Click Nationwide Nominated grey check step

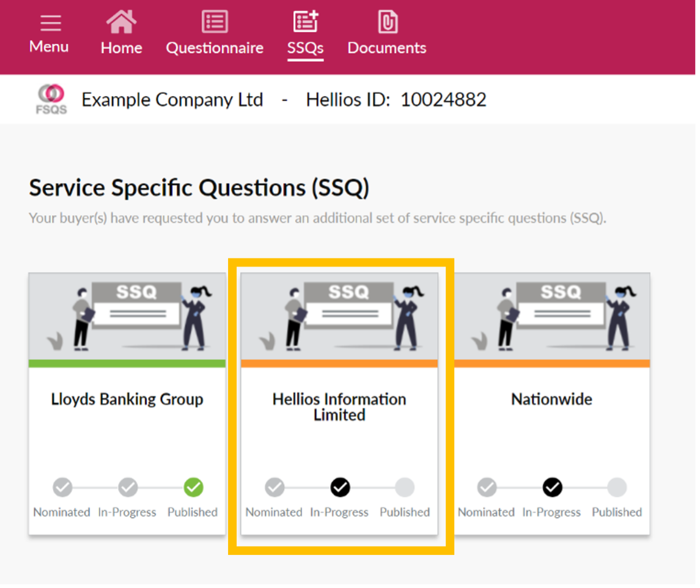coord(487,487)
